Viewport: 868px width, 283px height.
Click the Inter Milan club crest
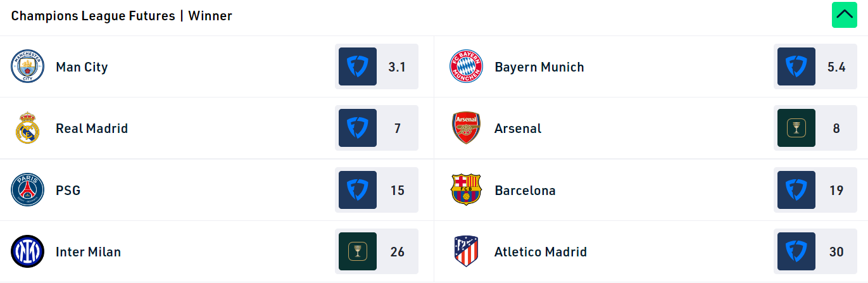coord(27,251)
